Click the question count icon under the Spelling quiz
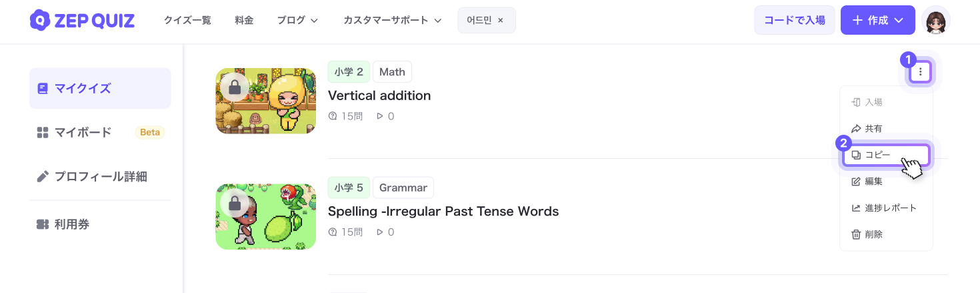The height and width of the screenshot is (293, 980). pos(333,232)
